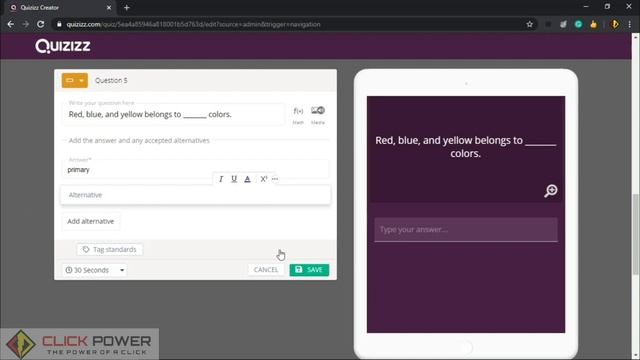Image resolution: width=640 pixels, height=360 pixels.
Task: Zoom the preview question image
Action: coord(551,191)
